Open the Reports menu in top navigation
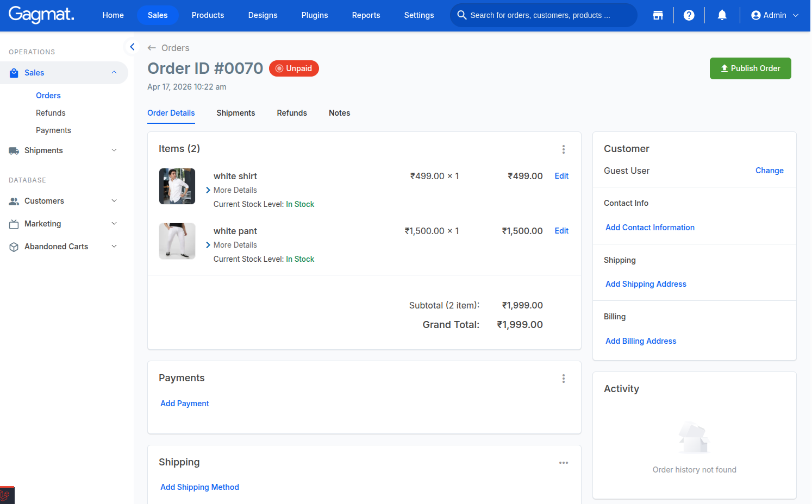The width and height of the screenshot is (812, 504). (x=366, y=15)
